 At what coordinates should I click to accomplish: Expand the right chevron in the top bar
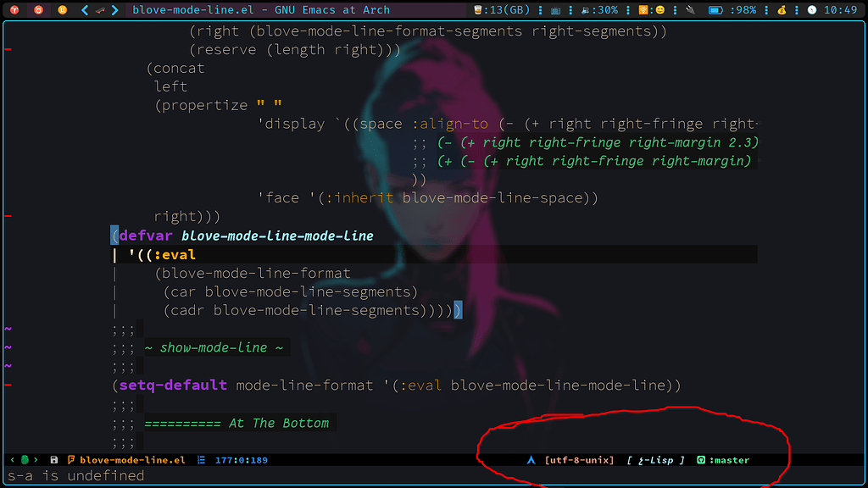tap(114, 11)
